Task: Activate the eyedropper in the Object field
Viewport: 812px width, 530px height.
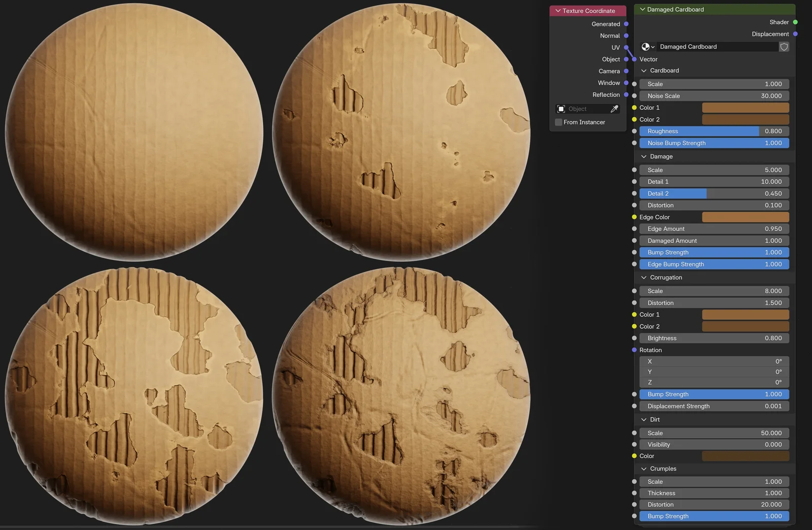Action: click(x=615, y=109)
